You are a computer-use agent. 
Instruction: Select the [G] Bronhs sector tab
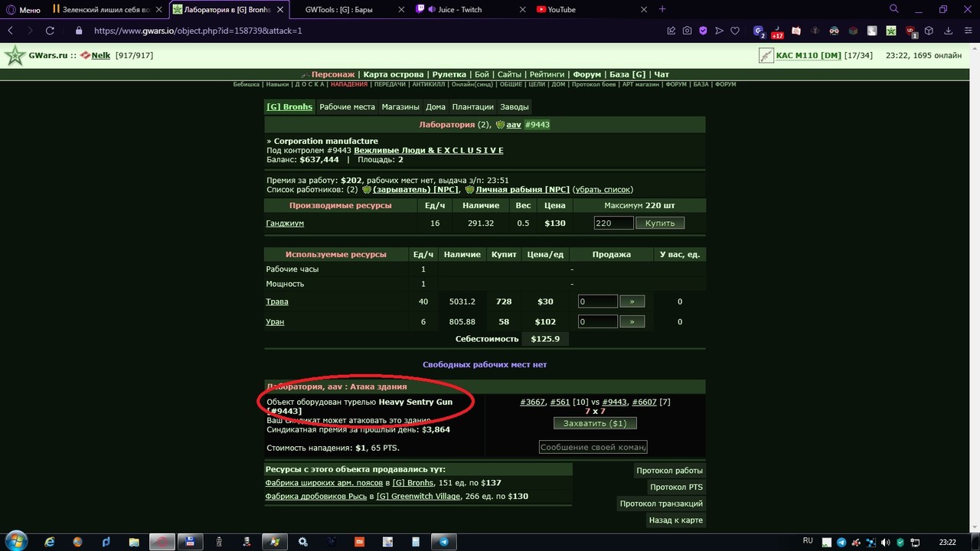pos(289,107)
